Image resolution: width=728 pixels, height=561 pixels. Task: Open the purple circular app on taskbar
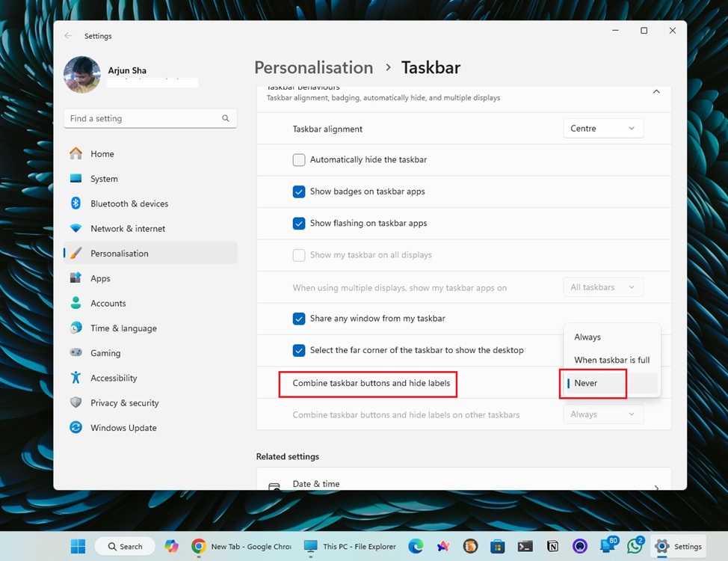(x=580, y=547)
